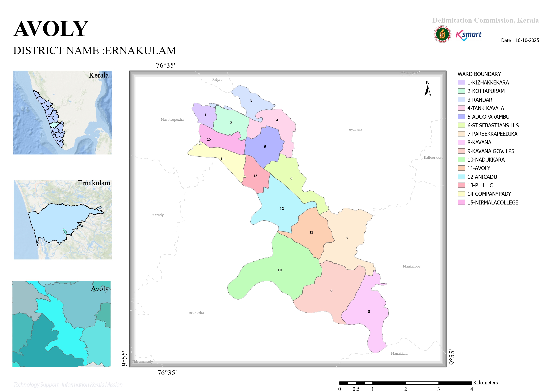Click DISTRICT NAME :ERNAKULAM heading

pos(95,51)
